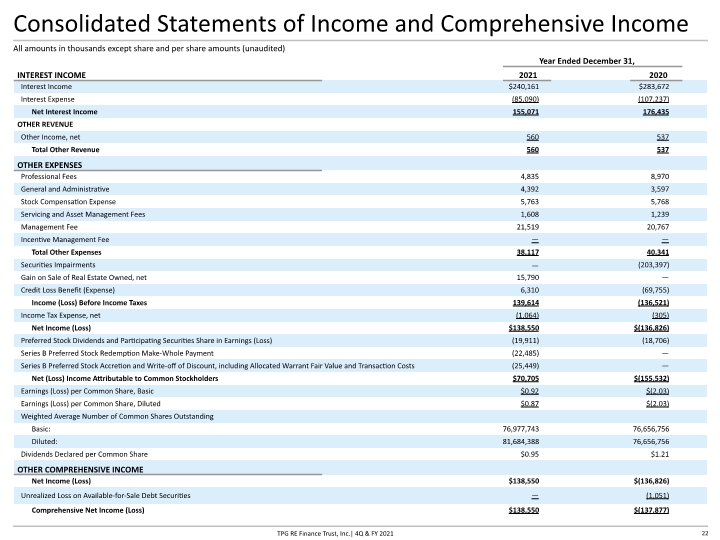Click the 2021 Net Income value $138,550 under Income Tax Expense
This screenshot has width=720, height=540.
523,328
